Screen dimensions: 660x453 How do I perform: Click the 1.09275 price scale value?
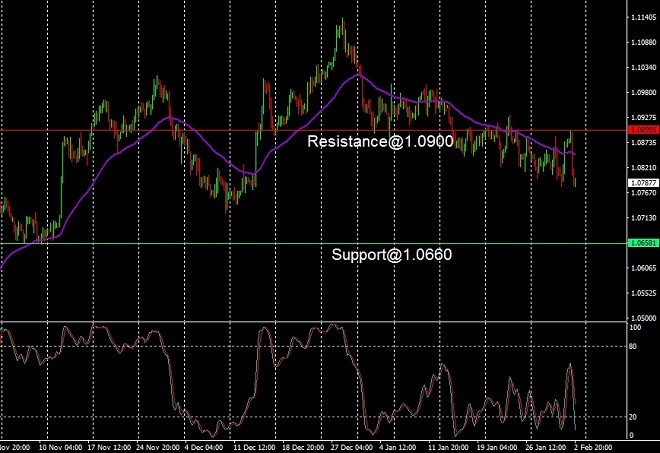point(644,117)
